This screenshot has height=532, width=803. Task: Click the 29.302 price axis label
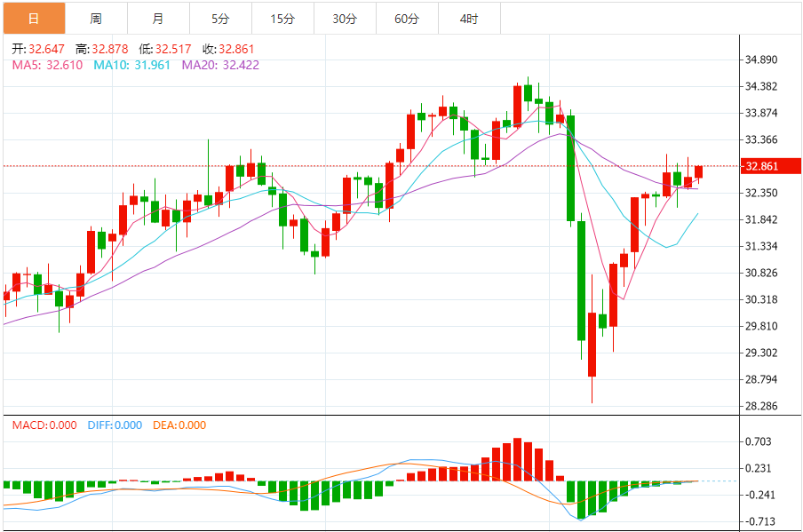point(761,353)
